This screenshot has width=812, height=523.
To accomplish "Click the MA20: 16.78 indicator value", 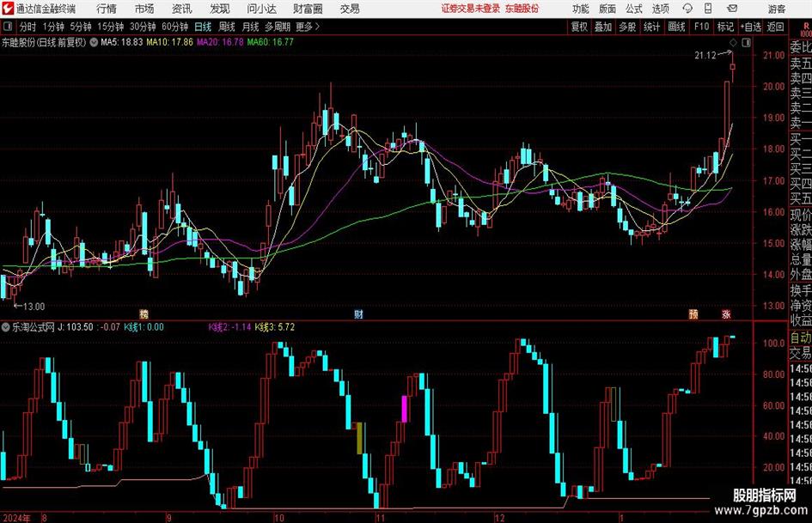I will click(220, 42).
